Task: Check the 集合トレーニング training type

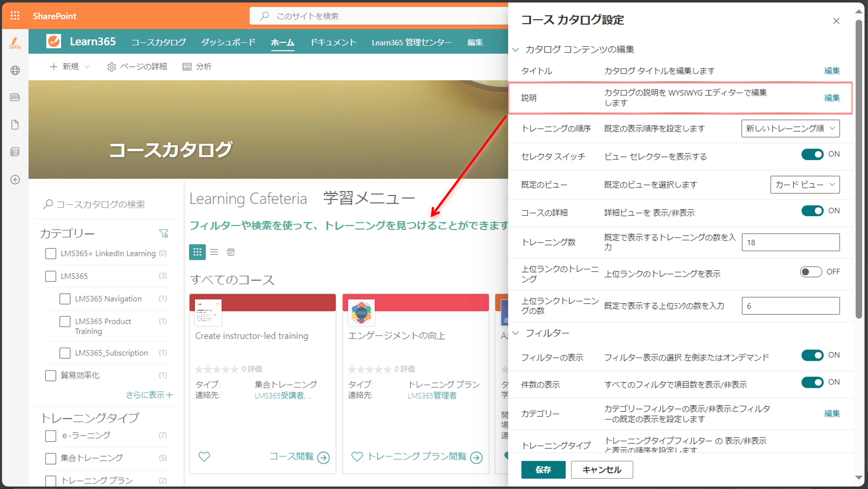Action: coord(50,458)
